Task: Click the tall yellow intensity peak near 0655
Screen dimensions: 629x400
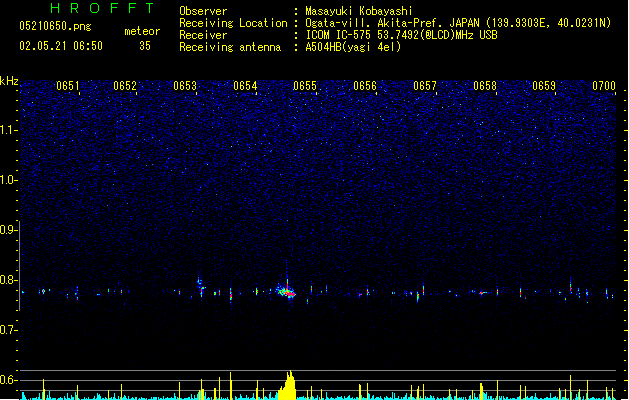Action: [x=288, y=385]
